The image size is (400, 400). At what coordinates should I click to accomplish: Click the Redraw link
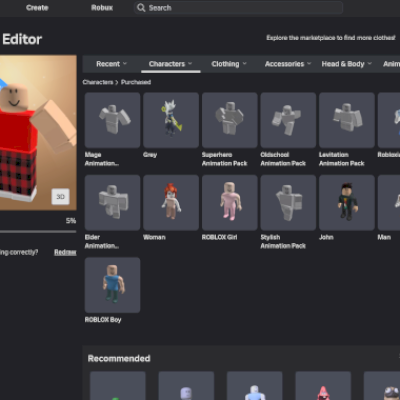click(65, 252)
